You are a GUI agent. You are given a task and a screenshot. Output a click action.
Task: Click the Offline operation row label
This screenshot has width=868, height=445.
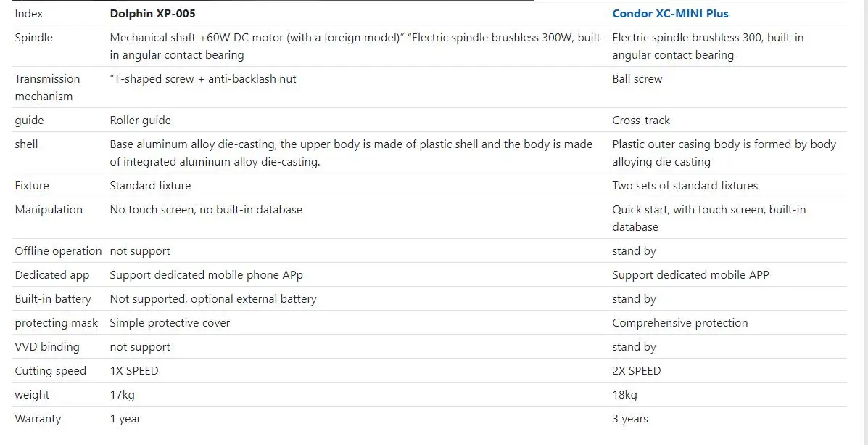(x=58, y=250)
